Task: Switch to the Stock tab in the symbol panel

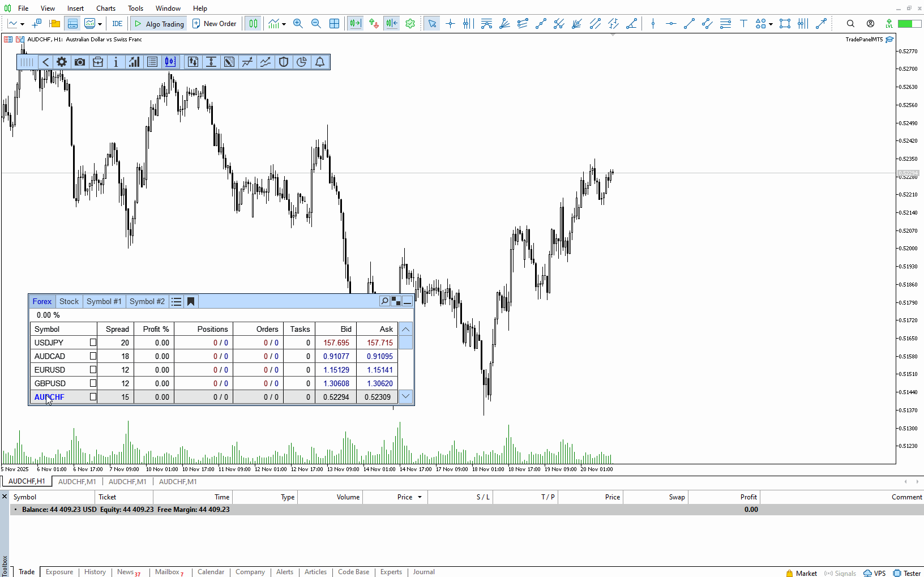Action: (69, 302)
